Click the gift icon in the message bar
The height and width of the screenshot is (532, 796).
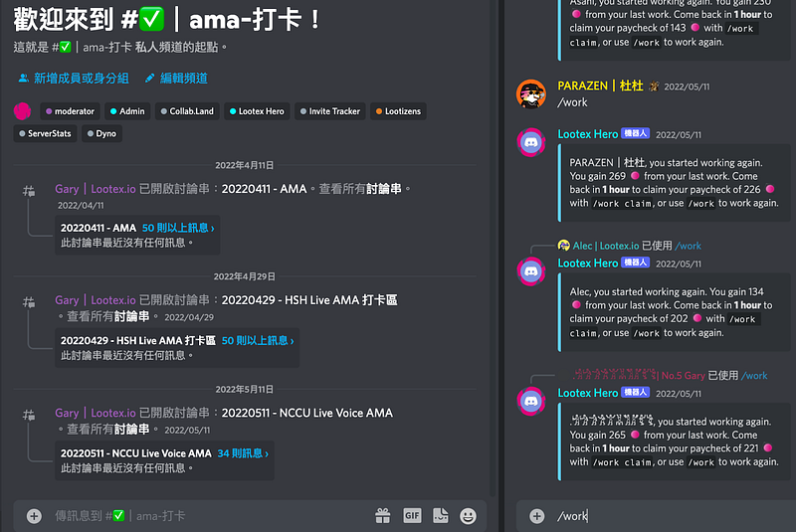[x=383, y=516]
